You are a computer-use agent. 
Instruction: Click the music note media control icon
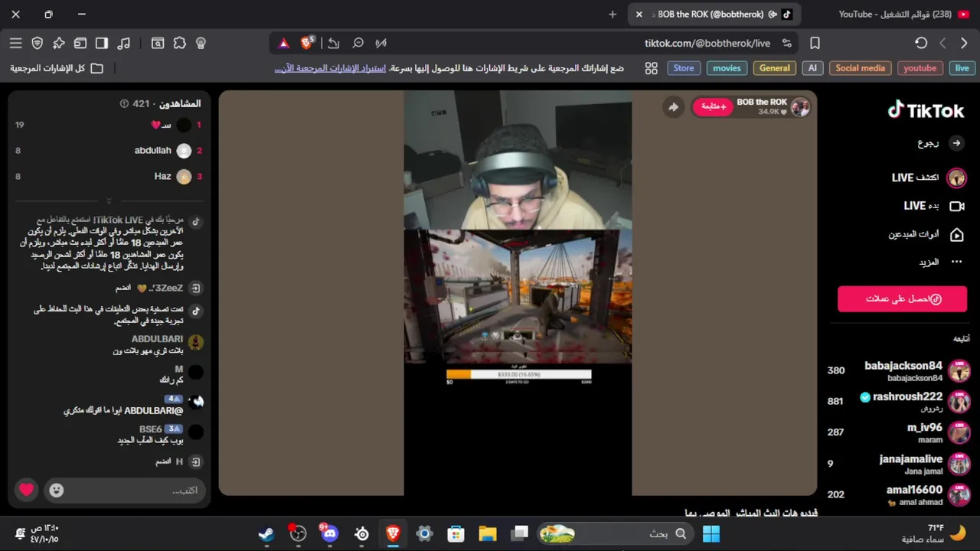tap(125, 43)
